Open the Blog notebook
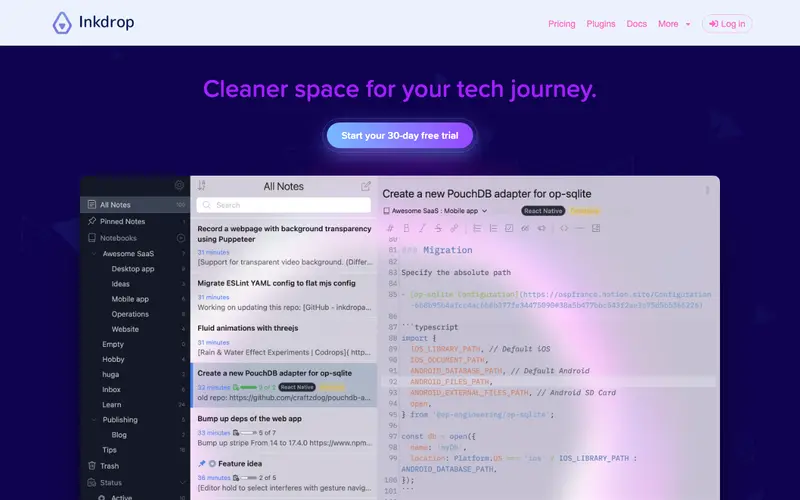This screenshot has height=500, width=800. click(x=119, y=435)
